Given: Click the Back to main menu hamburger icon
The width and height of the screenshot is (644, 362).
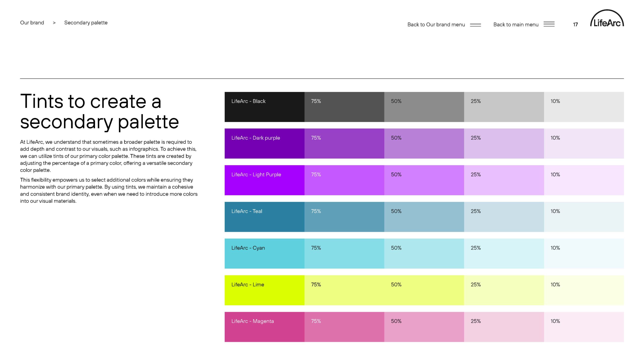Looking at the screenshot, I should click(549, 24).
